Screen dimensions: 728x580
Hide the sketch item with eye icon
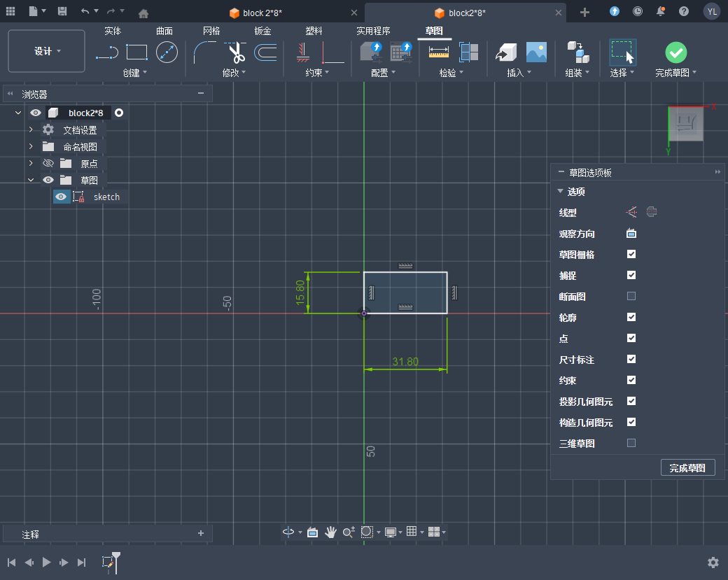61,197
